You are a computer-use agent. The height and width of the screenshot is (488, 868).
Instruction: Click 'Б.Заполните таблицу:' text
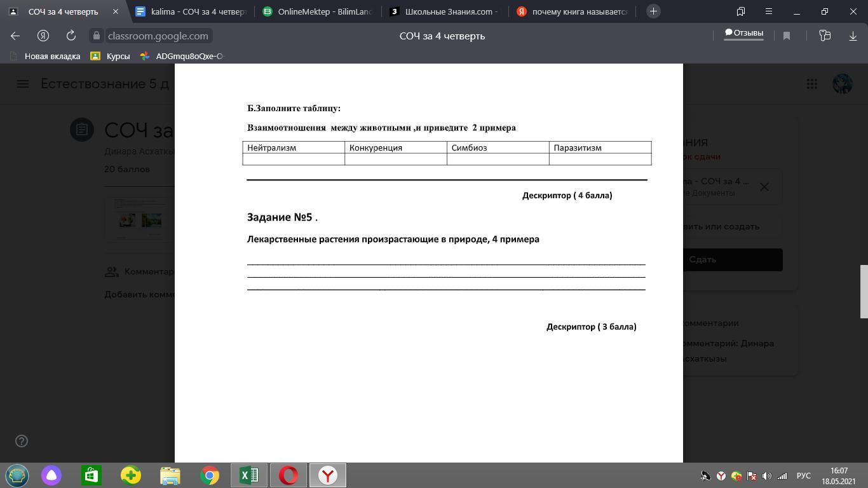point(294,109)
